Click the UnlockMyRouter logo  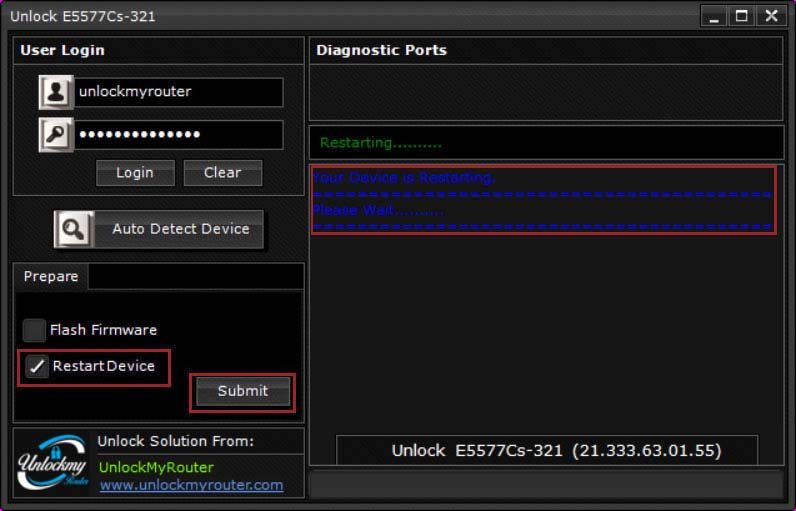[x=52, y=462]
